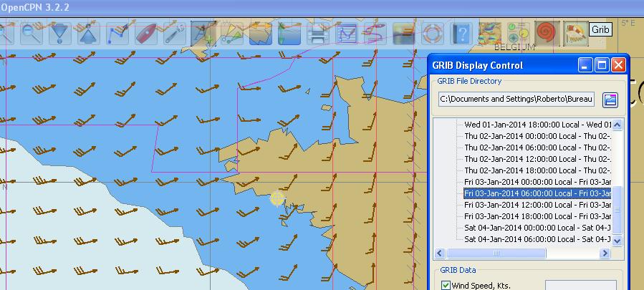The width and height of the screenshot is (644, 290).
Task: Click GRIB list scroll down arrow
Action: coord(617,241)
